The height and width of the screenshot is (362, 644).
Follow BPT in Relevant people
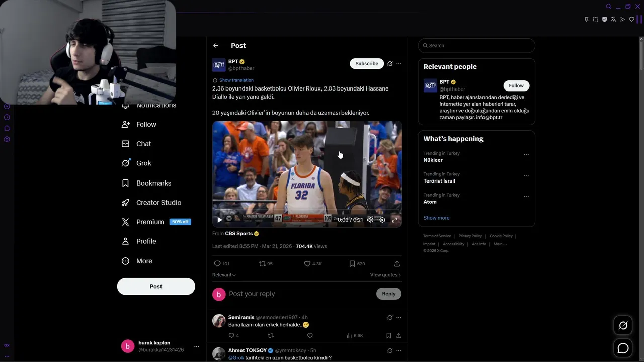516,85
